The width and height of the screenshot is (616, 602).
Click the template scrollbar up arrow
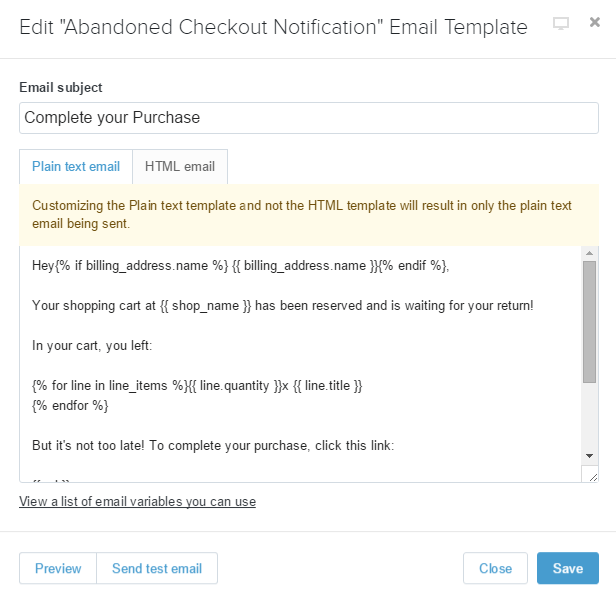pyautogui.click(x=590, y=254)
